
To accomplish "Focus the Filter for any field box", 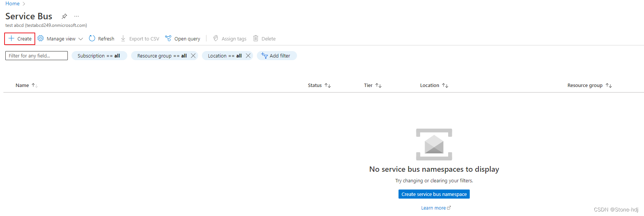I will 36,56.
